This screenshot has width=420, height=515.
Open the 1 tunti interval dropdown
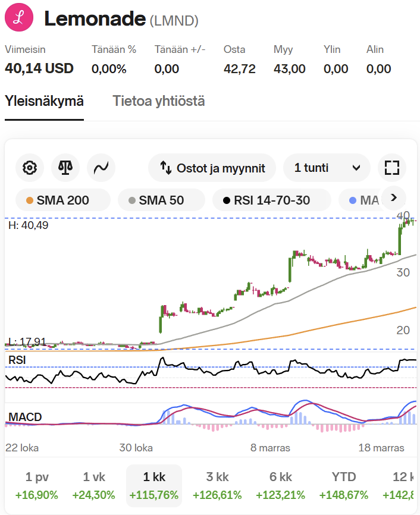point(327,168)
